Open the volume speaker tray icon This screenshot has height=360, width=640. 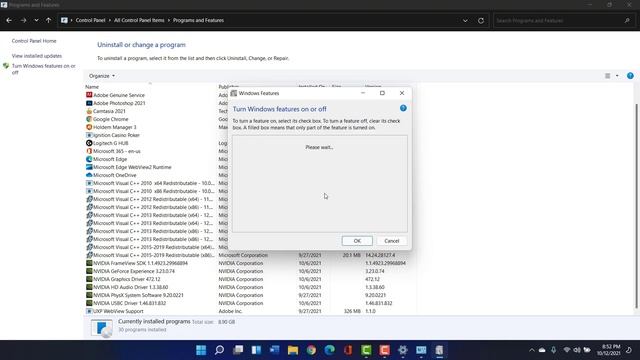pos(577,350)
